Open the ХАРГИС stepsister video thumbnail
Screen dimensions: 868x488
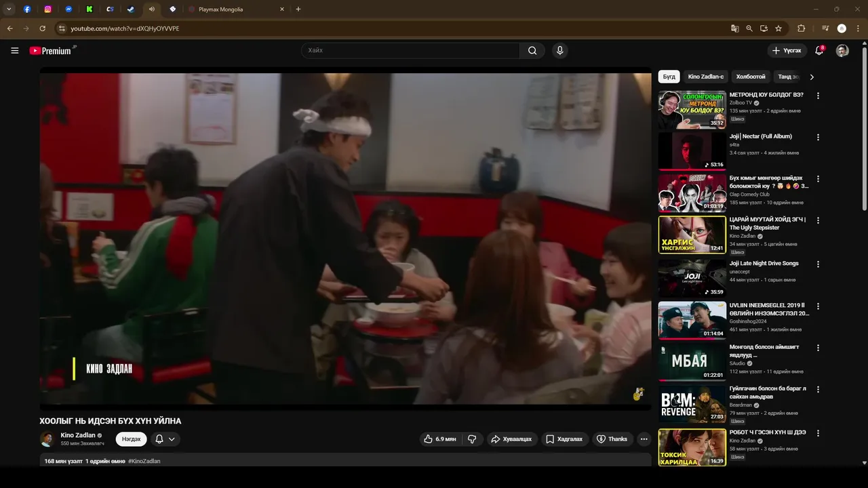pos(692,235)
